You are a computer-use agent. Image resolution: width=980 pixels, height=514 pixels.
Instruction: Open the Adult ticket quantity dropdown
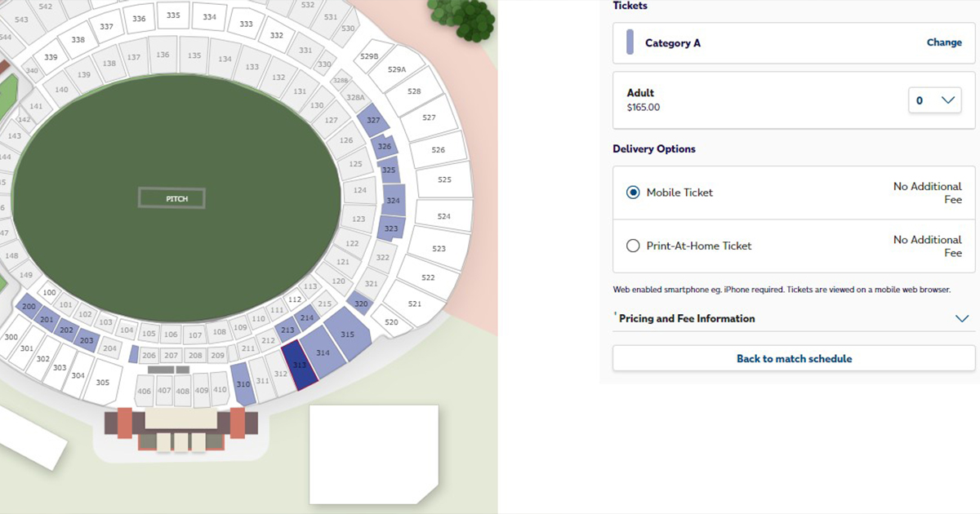pyautogui.click(x=934, y=100)
